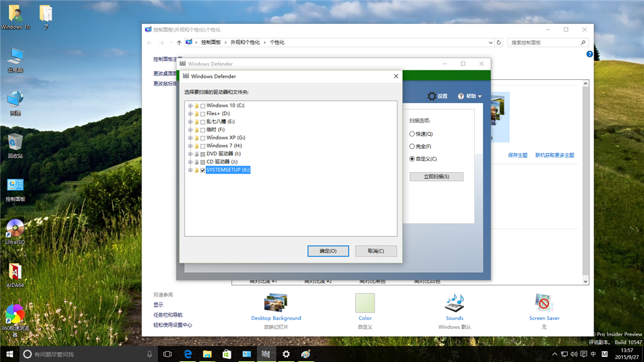Select the 自定义(C) scan radio button
This screenshot has height=362, width=644.
pyautogui.click(x=412, y=159)
